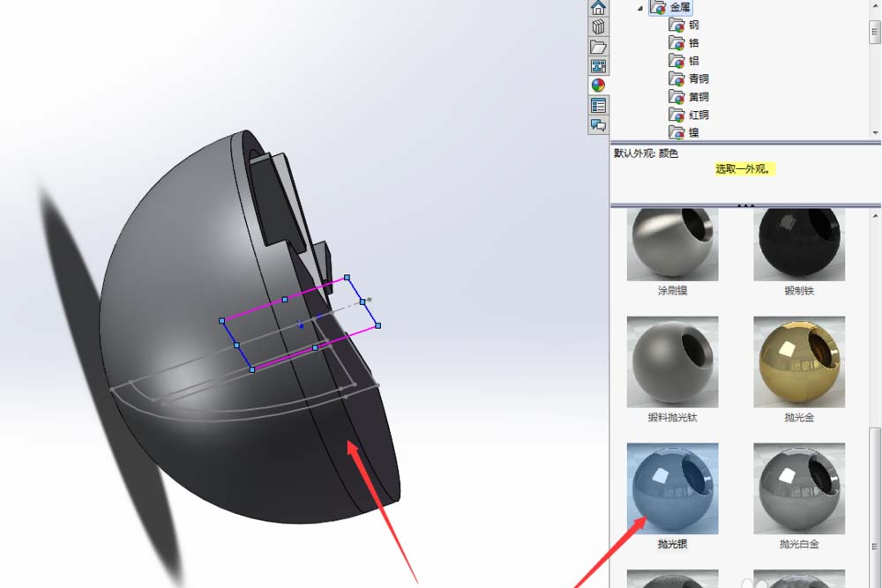Screen dimensions: 882x588
Task: Pick the 抛光银 silver appearance thumbnail
Action: pyautogui.click(x=673, y=488)
